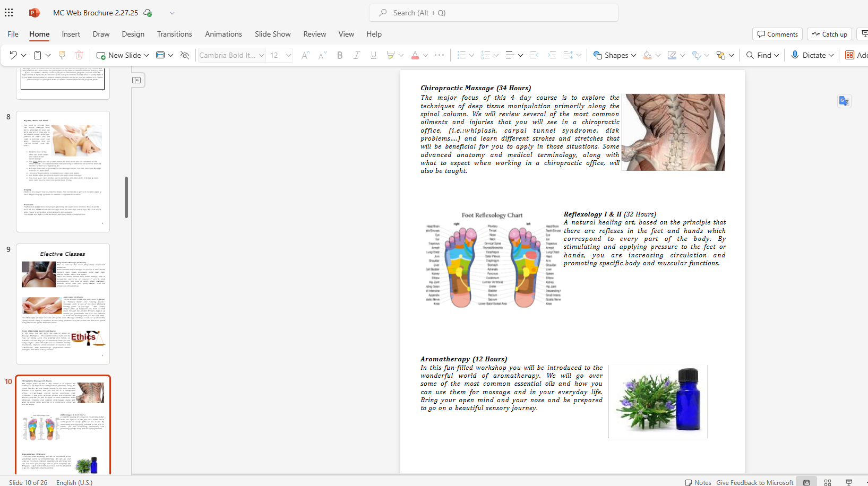Viewport: 868px width, 486px height.
Task: Open the font size dropdown
Action: pyautogui.click(x=288, y=55)
